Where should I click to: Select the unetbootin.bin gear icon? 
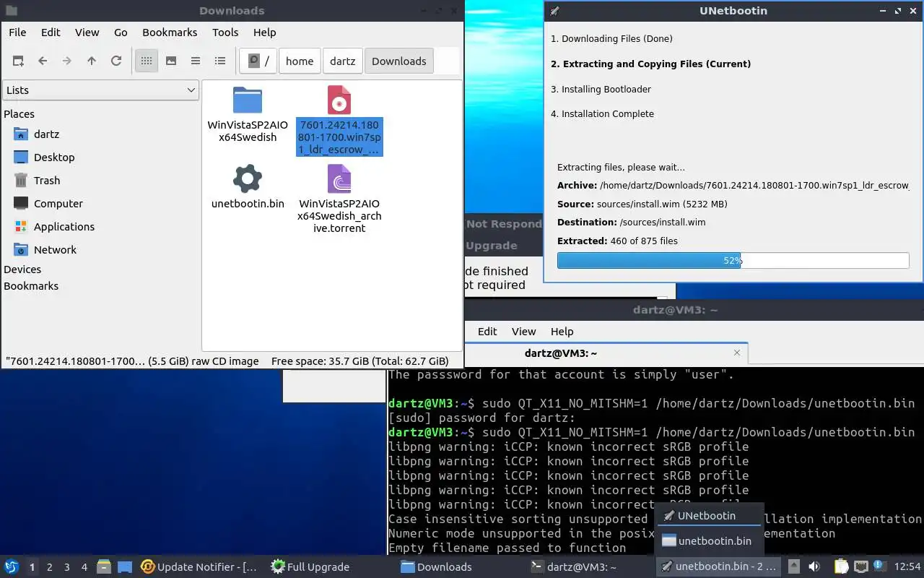click(248, 178)
